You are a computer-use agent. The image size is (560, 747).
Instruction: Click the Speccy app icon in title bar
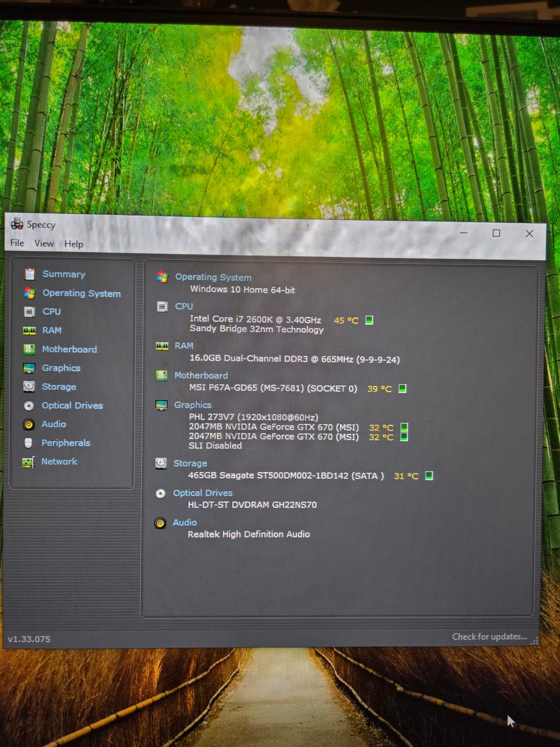click(17, 224)
